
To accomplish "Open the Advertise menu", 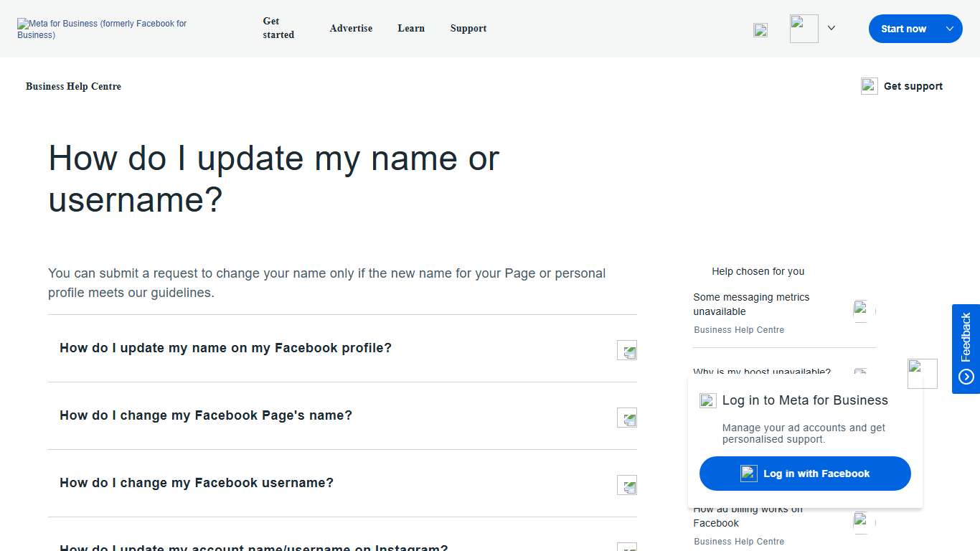I will click(x=351, y=28).
